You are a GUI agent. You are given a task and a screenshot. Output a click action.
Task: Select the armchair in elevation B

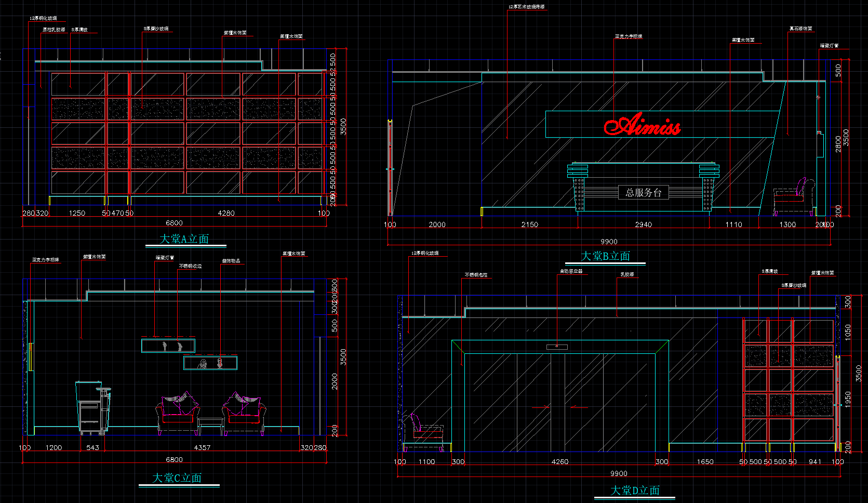click(x=793, y=196)
